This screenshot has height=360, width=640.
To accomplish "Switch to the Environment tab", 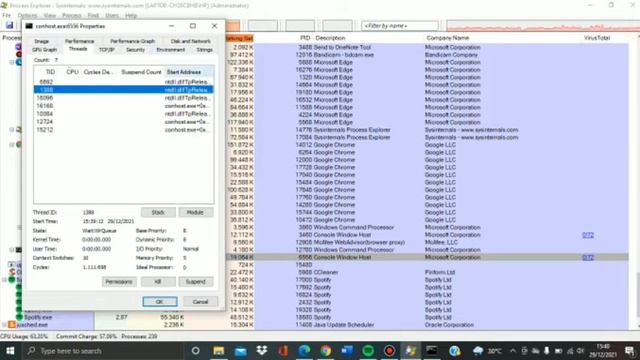I will coord(171,50).
